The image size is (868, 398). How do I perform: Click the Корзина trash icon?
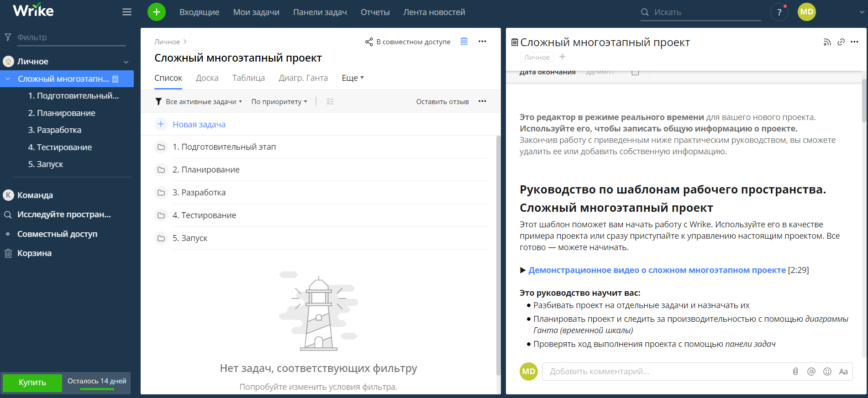click(x=8, y=253)
